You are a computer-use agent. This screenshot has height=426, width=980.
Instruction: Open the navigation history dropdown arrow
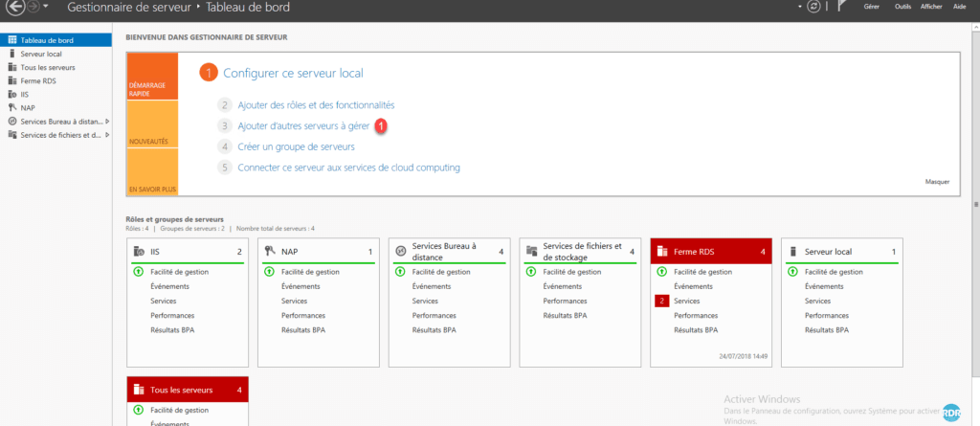pos(45,7)
